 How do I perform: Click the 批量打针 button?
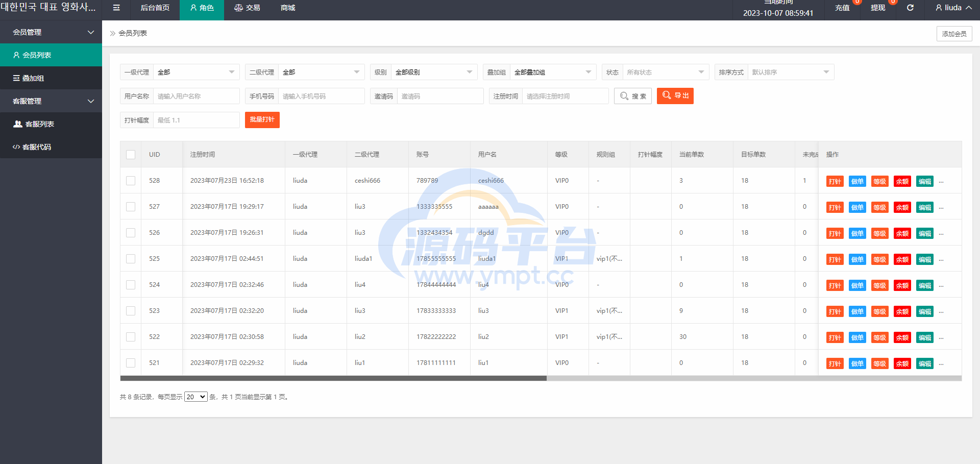[262, 120]
